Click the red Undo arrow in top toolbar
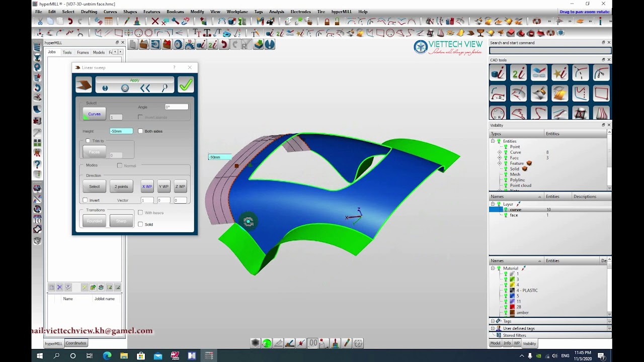644x362 pixels. pos(70,21)
